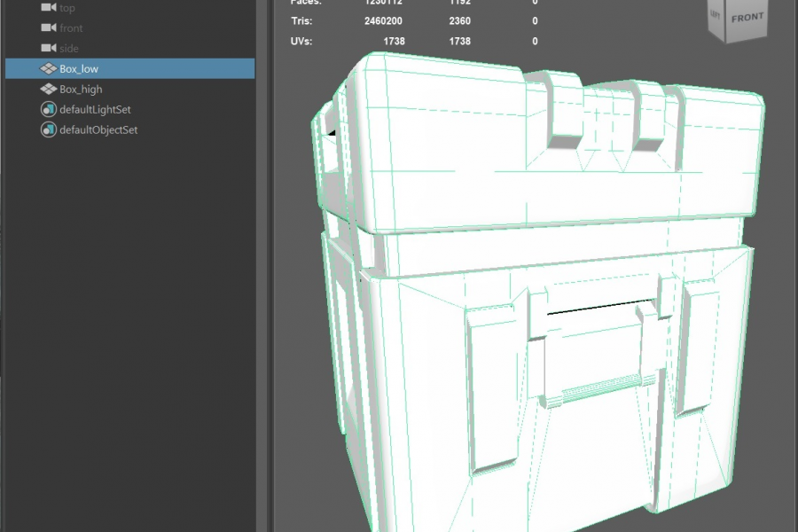Image resolution: width=798 pixels, height=532 pixels.
Task: Click the Tris label in the poly count HUD
Action: (301, 21)
